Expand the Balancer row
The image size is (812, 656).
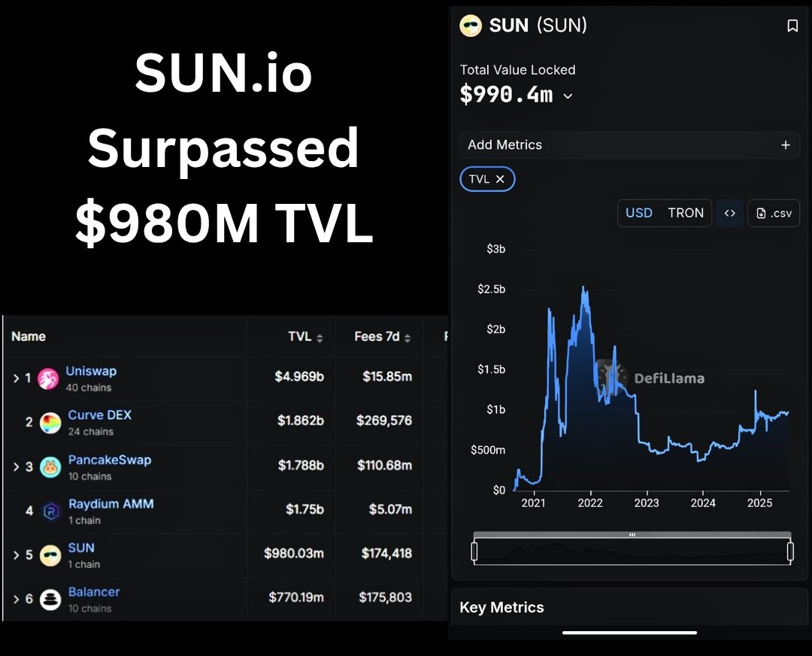[x=16, y=600]
